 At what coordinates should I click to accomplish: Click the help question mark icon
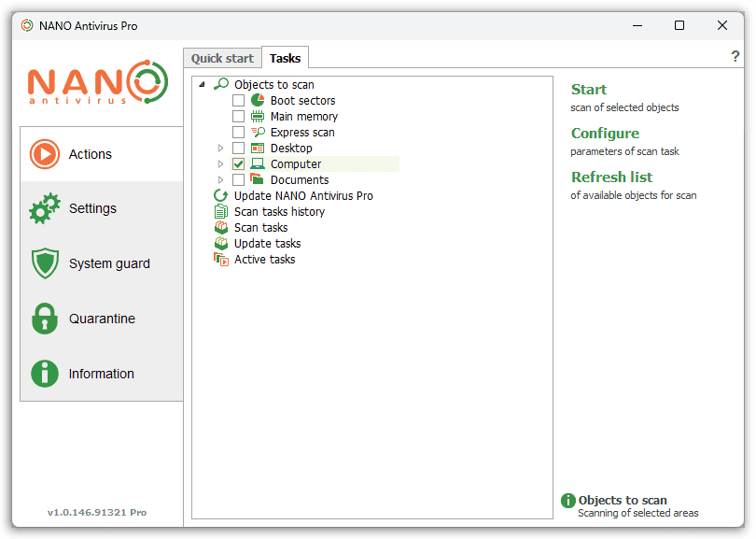point(735,56)
